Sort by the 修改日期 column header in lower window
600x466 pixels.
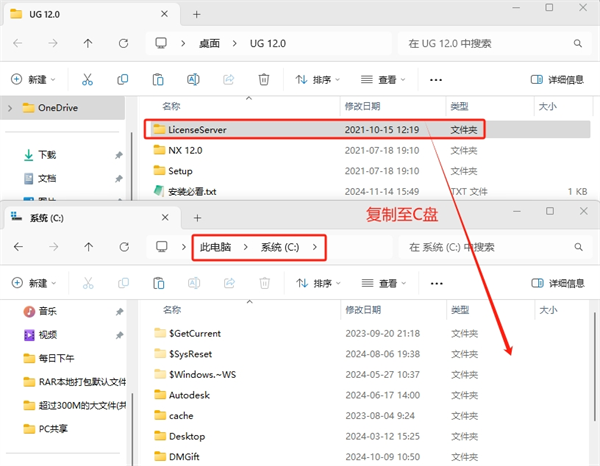(364, 310)
